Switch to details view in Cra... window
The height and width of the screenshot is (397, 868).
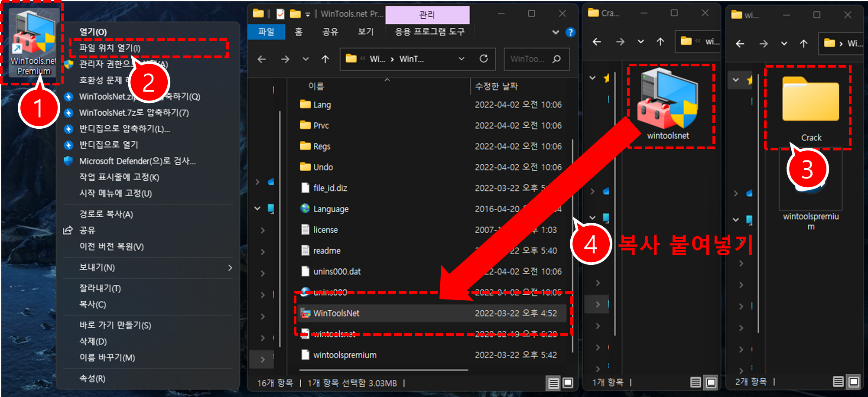coord(696,382)
